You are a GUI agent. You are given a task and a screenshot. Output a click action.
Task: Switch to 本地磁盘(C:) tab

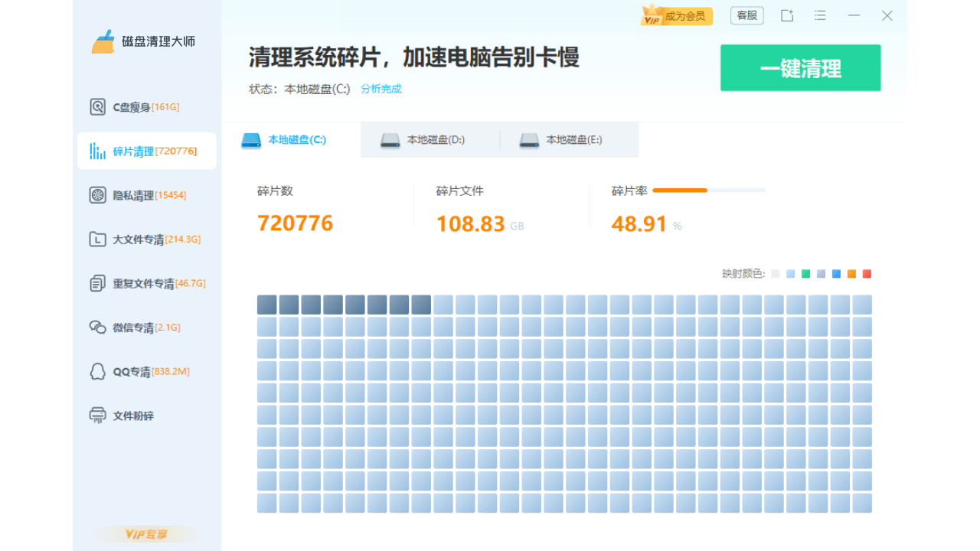click(291, 140)
